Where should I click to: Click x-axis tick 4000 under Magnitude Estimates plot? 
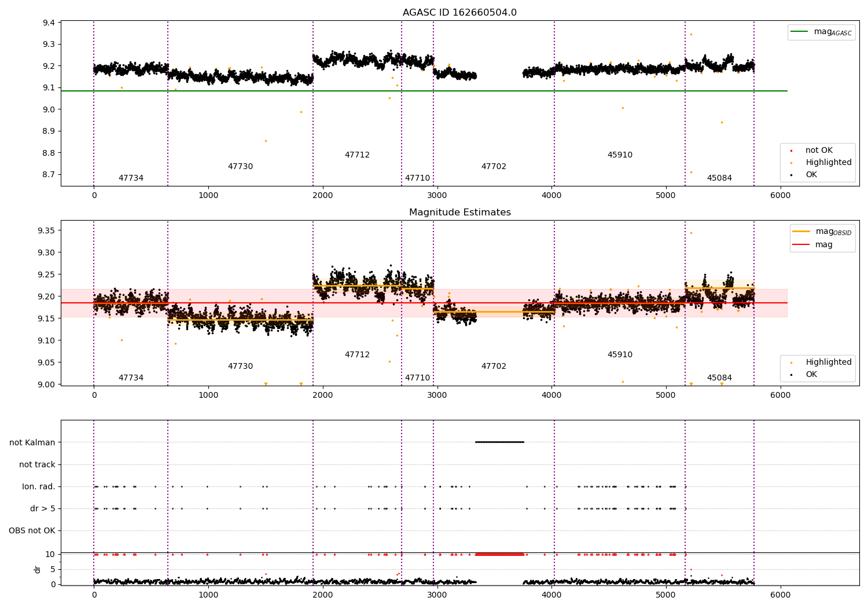(x=551, y=395)
